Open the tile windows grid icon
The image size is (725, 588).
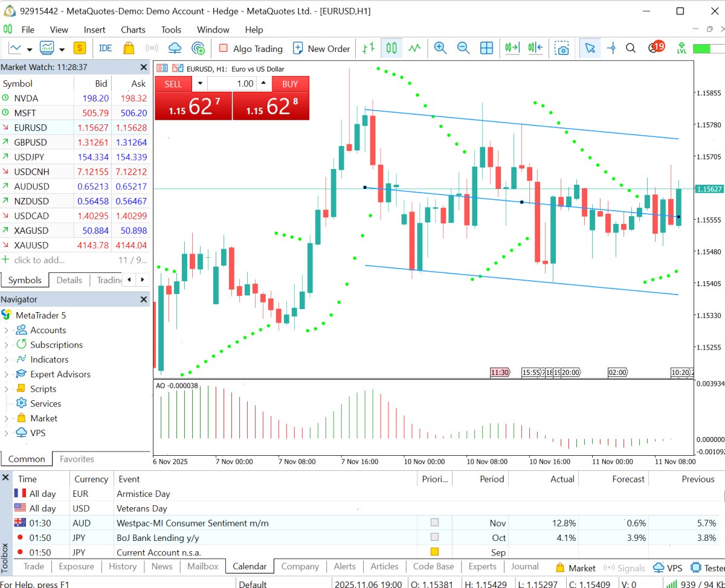click(486, 48)
